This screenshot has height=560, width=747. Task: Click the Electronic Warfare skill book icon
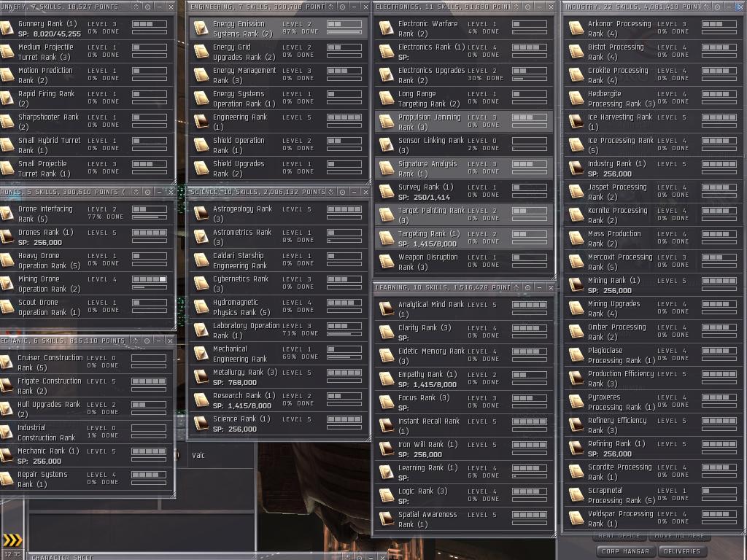[x=387, y=28]
